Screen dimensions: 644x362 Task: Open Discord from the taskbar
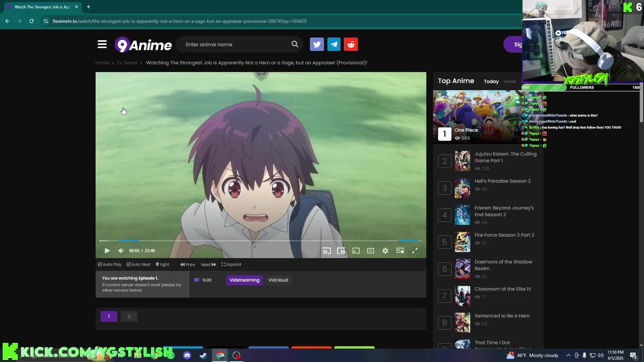pos(187,355)
